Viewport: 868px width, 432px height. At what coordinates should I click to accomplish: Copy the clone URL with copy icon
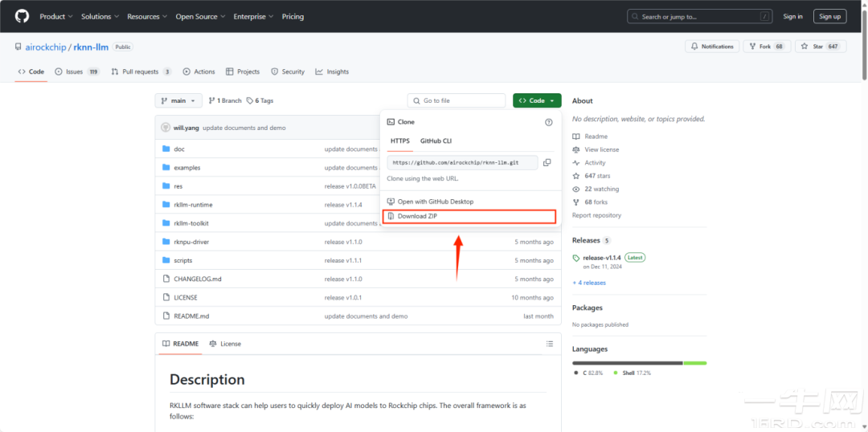(547, 163)
